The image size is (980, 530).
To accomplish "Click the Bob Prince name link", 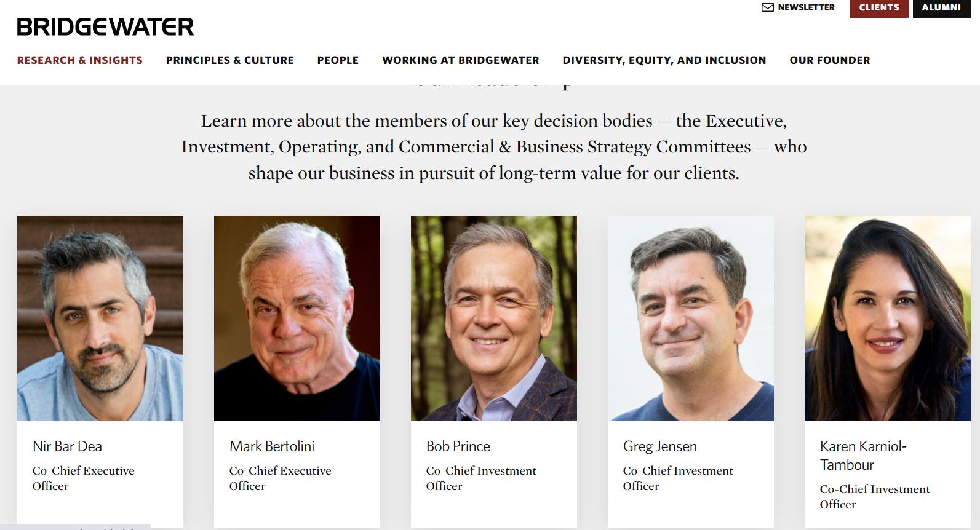I will pyautogui.click(x=458, y=446).
